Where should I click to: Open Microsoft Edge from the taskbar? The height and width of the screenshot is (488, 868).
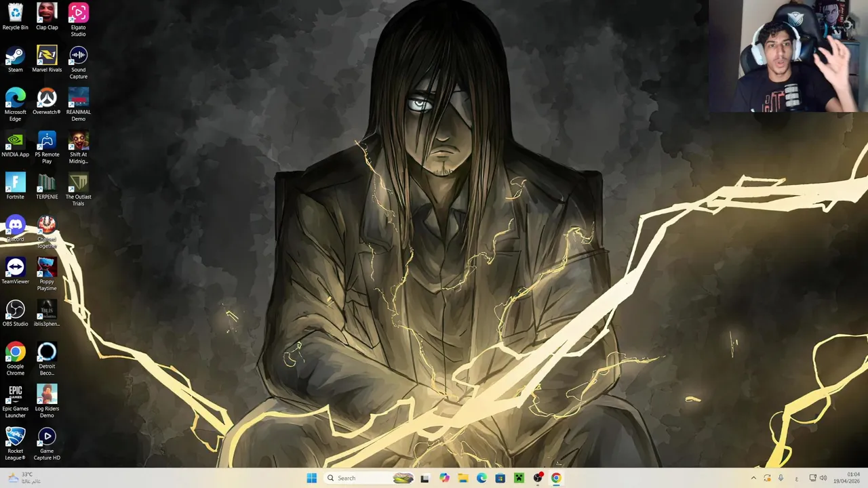point(481,478)
